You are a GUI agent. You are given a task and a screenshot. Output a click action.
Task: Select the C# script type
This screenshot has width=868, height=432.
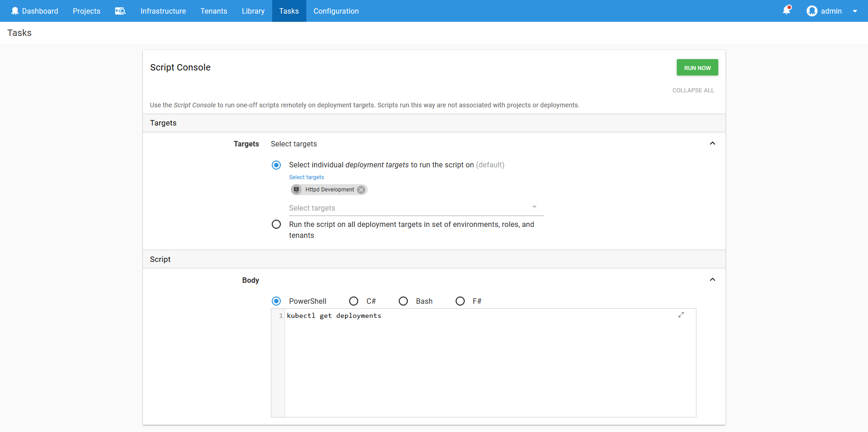click(354, 301)
